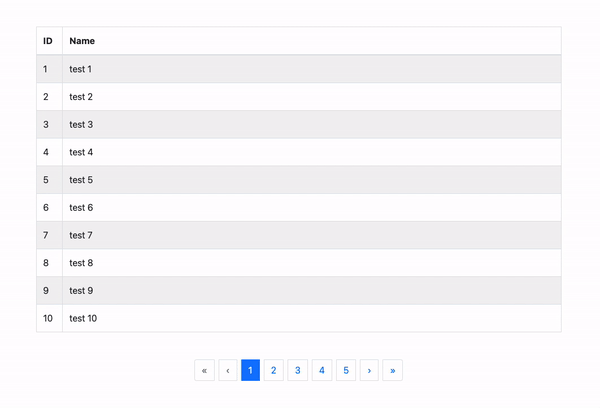Viewport: 600px width, 408px height.
Task: Select the row named test 2
Action: (x=299, y=97)
